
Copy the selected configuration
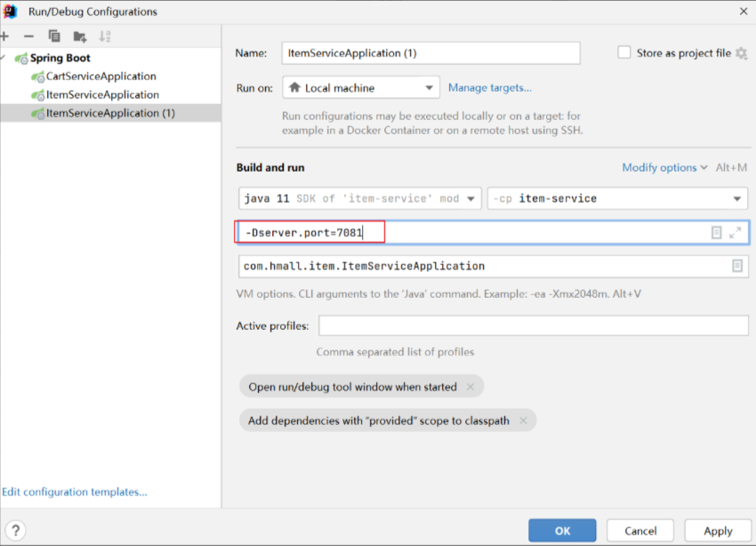coord(54,36)
